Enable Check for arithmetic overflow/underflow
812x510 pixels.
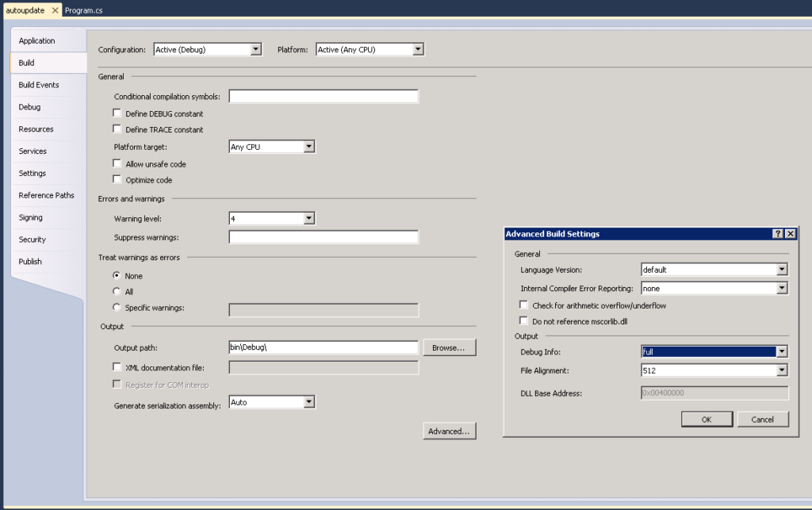tap(524, 305)
